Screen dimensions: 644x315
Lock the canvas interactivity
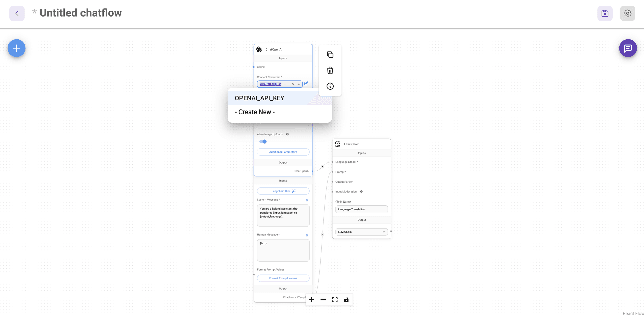[346, 300]
